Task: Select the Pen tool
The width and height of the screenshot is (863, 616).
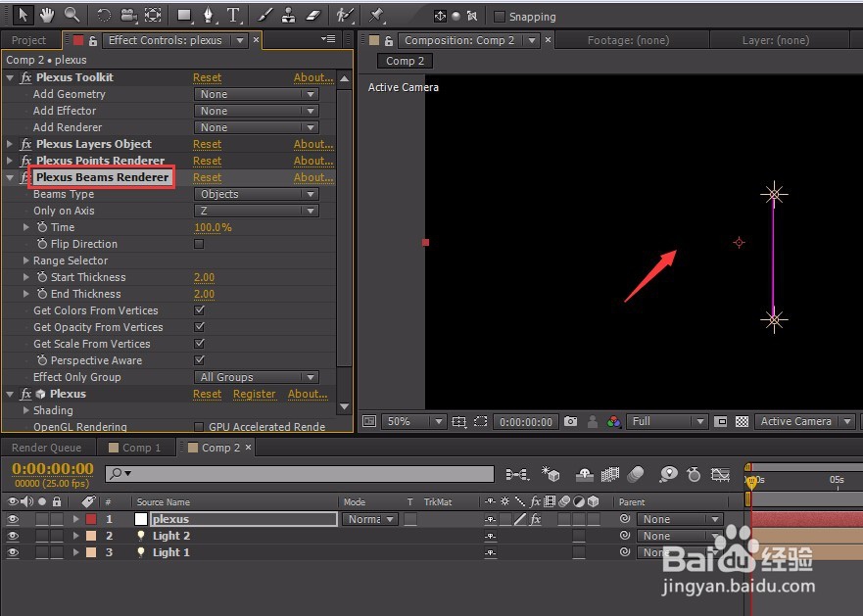Action: (209, 16)
